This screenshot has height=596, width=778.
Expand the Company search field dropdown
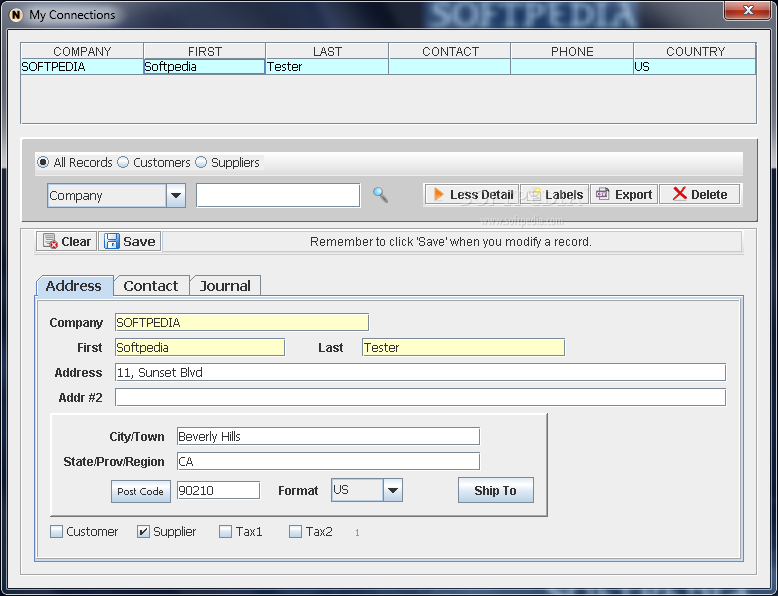point(176,196)
